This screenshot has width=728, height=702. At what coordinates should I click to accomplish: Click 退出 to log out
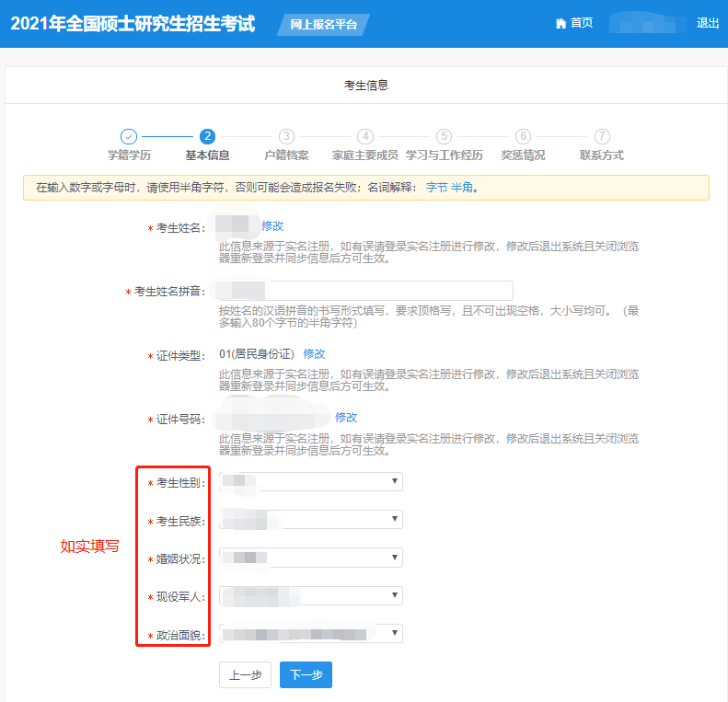click(708, 24)
